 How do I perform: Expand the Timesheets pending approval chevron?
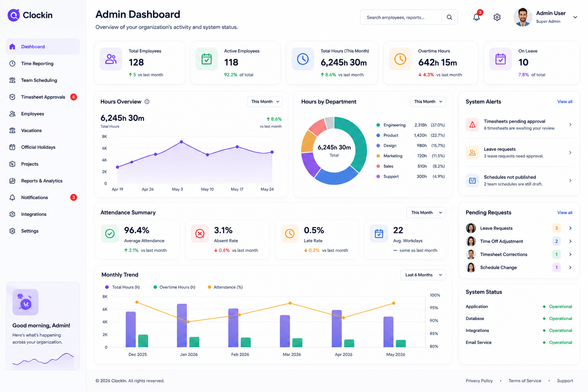point(570,125)
